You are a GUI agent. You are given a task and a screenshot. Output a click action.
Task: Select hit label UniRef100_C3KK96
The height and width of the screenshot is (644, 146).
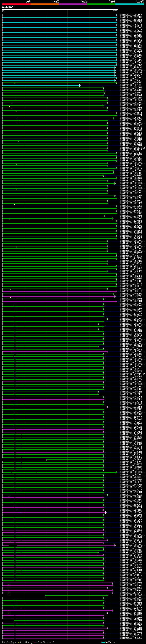click(x=131, y=216)
